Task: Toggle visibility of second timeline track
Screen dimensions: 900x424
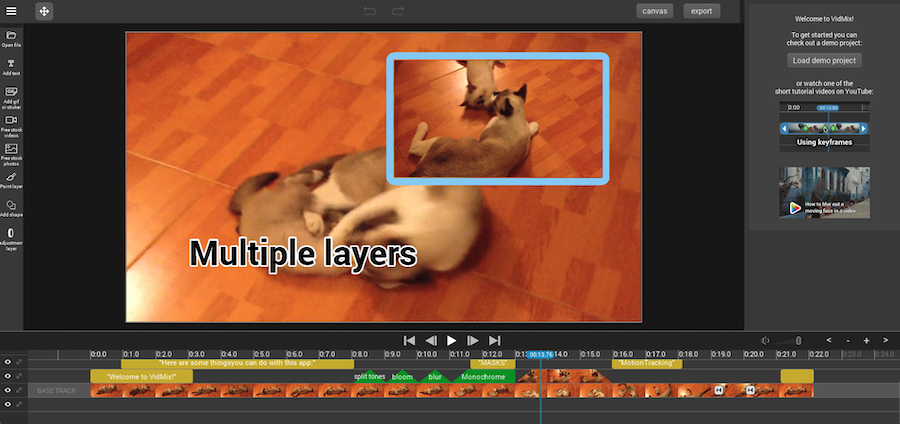Action: [x=8, y=376]
